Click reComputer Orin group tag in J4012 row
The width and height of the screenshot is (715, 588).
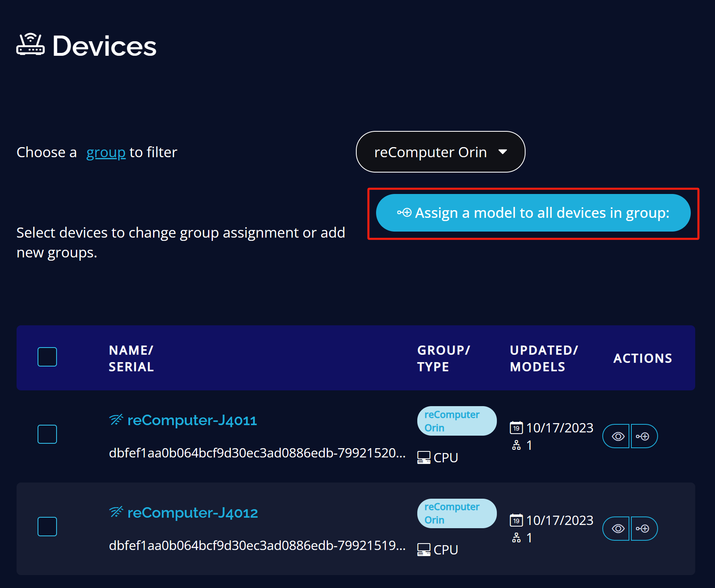[x=457, y=513]
